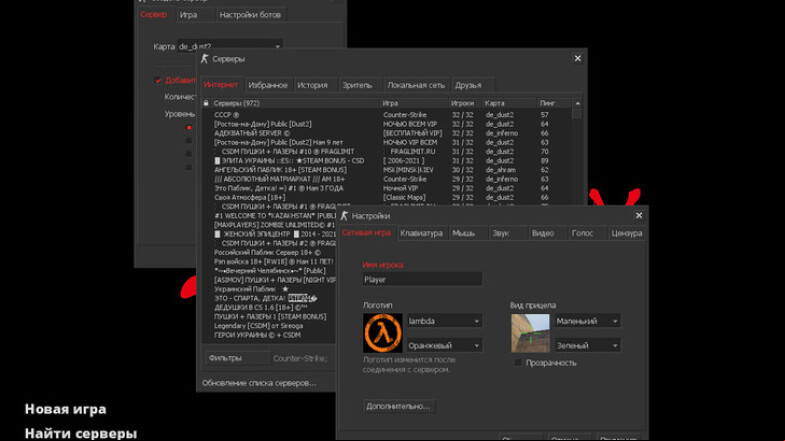Open the Сетевая игра settings tab

click(x=366, y=233)
